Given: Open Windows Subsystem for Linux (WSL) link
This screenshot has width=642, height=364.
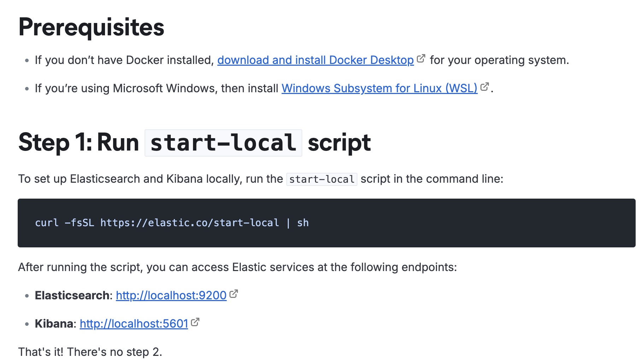Looking at the screenshot, I should coord(379,88).
